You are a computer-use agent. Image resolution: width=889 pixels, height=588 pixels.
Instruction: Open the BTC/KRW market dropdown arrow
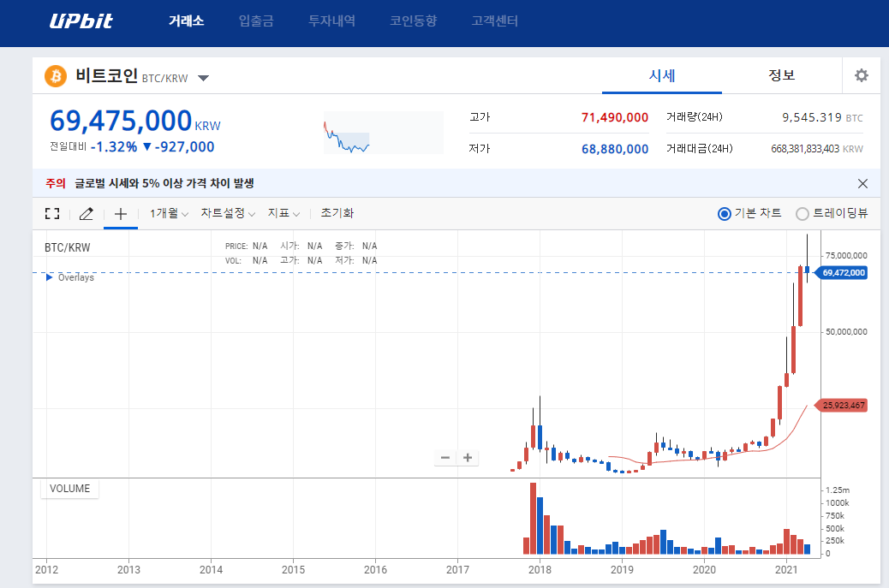tap(204, 78)
